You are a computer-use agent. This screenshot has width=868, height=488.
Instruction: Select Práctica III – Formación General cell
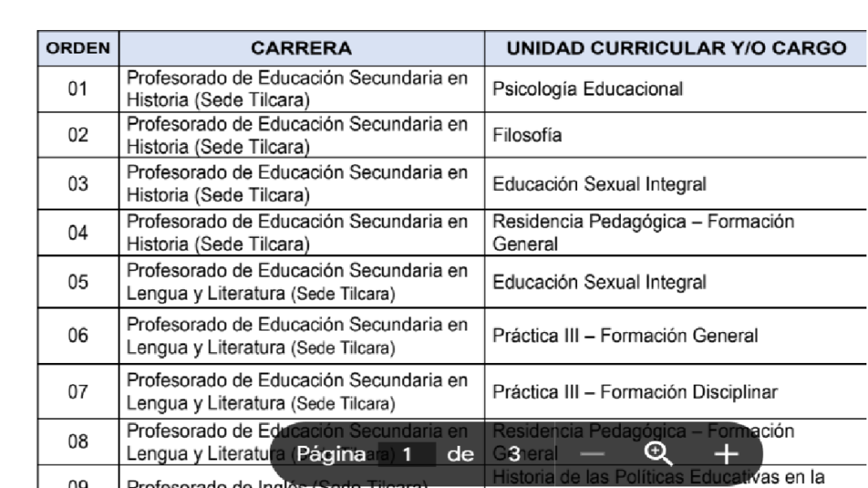tap(676, 336)
